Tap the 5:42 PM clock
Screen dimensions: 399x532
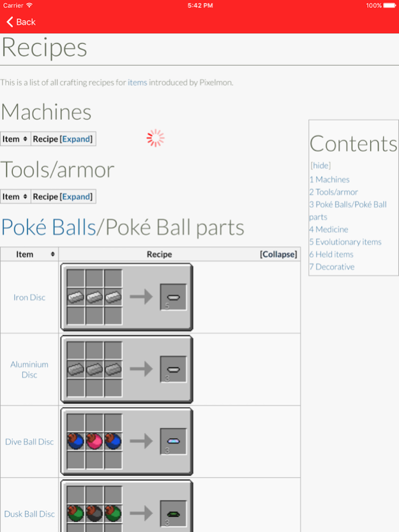200,6
